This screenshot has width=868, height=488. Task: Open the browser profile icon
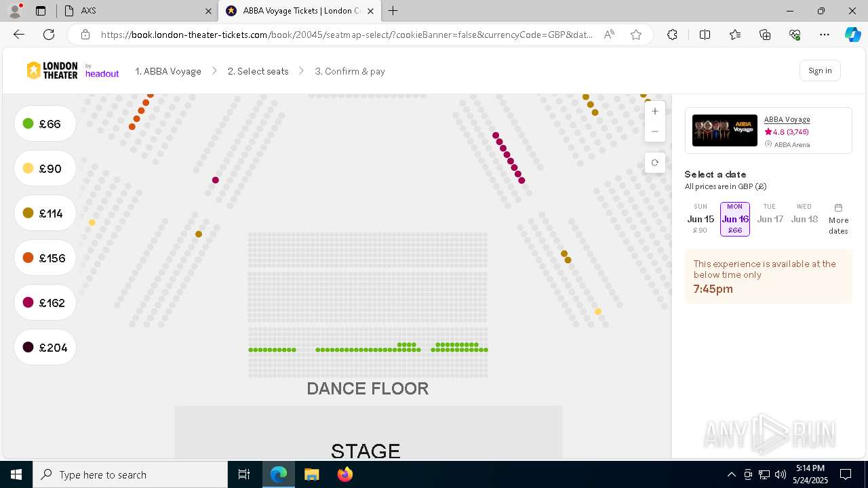(15, 11)
